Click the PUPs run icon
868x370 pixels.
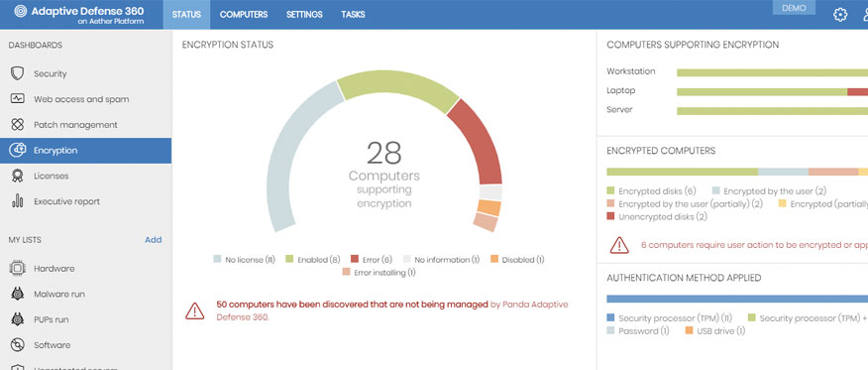(x=17, y=319)
